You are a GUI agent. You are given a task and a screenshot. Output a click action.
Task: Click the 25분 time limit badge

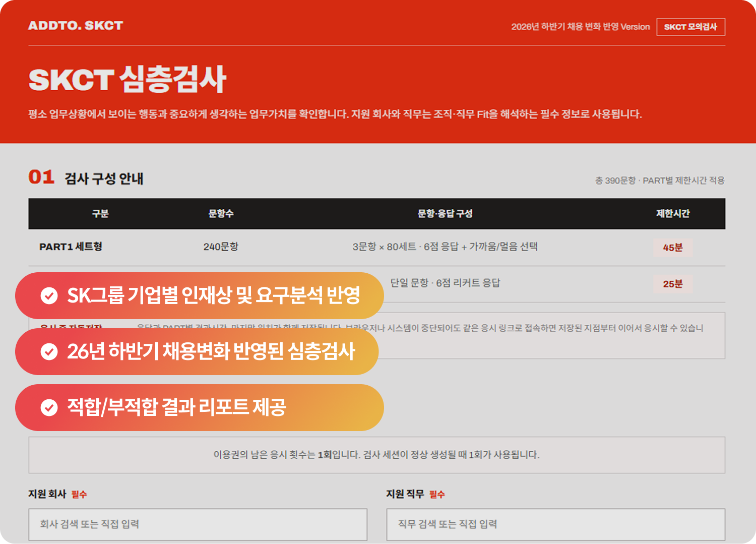[673, 284]
